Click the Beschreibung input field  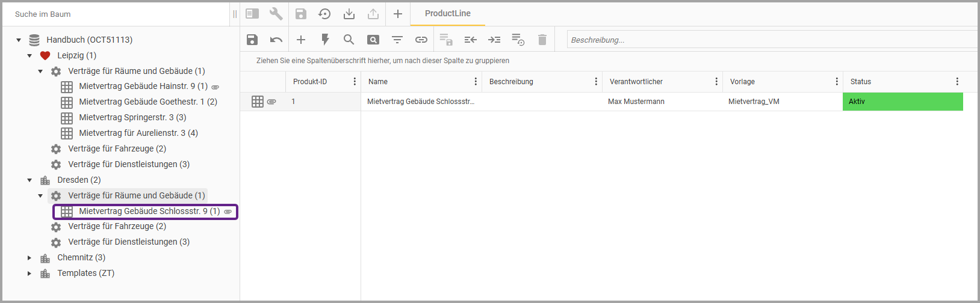(x=771, y=40)
